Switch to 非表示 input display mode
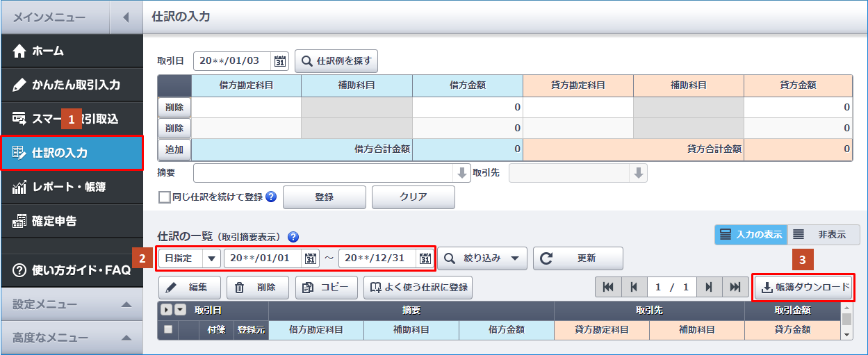Screen dimensions: 868x355 [824, 235]
